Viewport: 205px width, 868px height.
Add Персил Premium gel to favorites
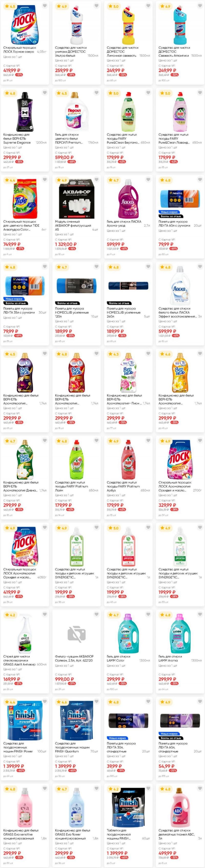(96, 93)
